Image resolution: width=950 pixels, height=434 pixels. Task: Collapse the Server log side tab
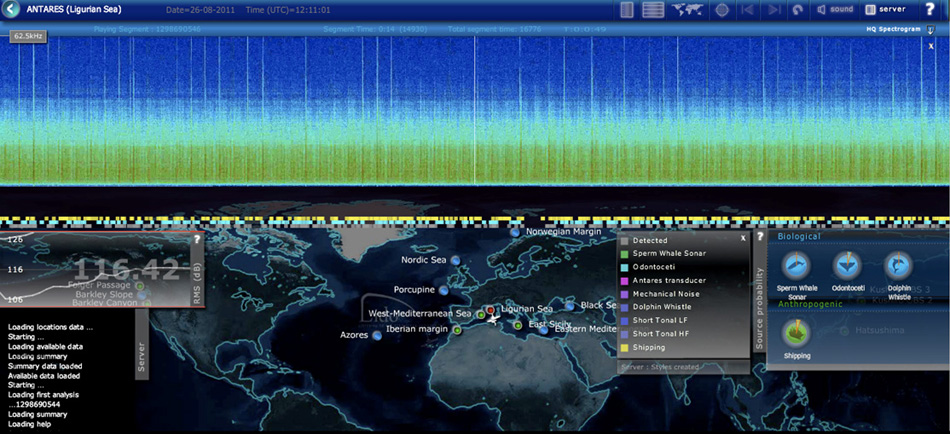point(141,355)
